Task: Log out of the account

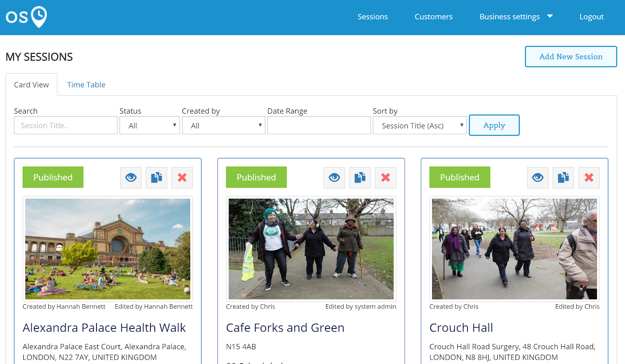Action: point(591,17)
